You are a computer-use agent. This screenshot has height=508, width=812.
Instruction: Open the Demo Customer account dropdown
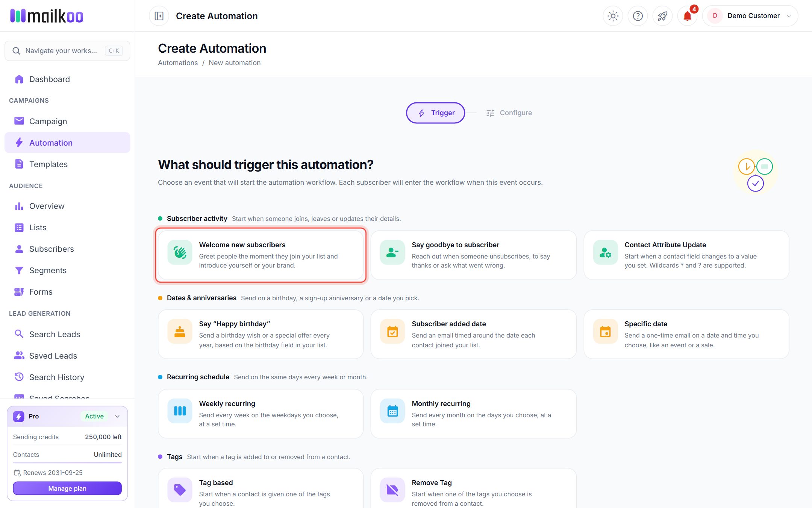pyautogui.click(x=750, y=16)
